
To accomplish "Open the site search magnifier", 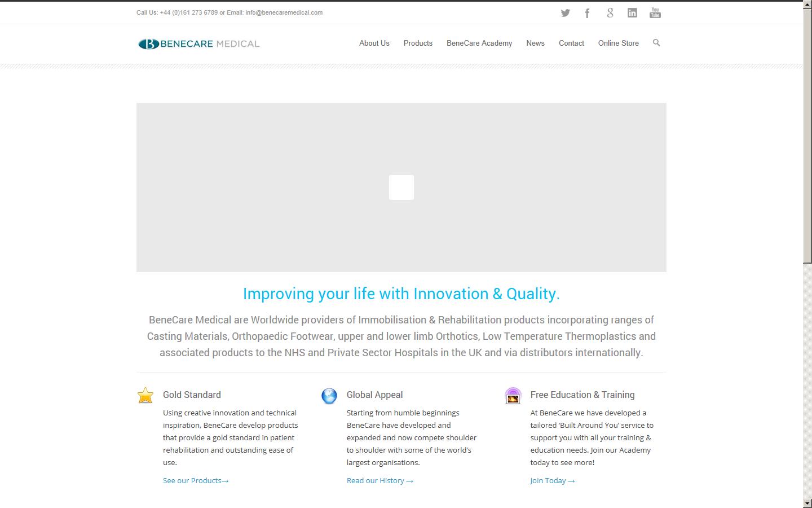I will [656, 43].
